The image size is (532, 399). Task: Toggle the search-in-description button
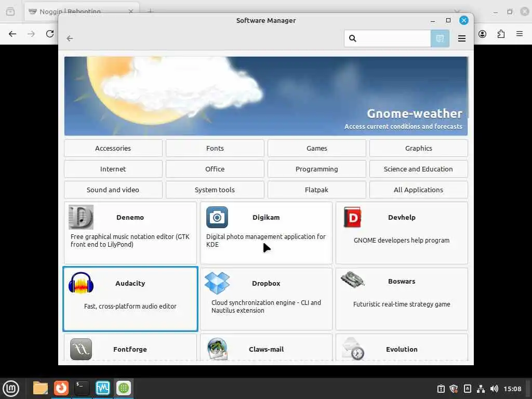pyautogui.click(x=440, y=38)
